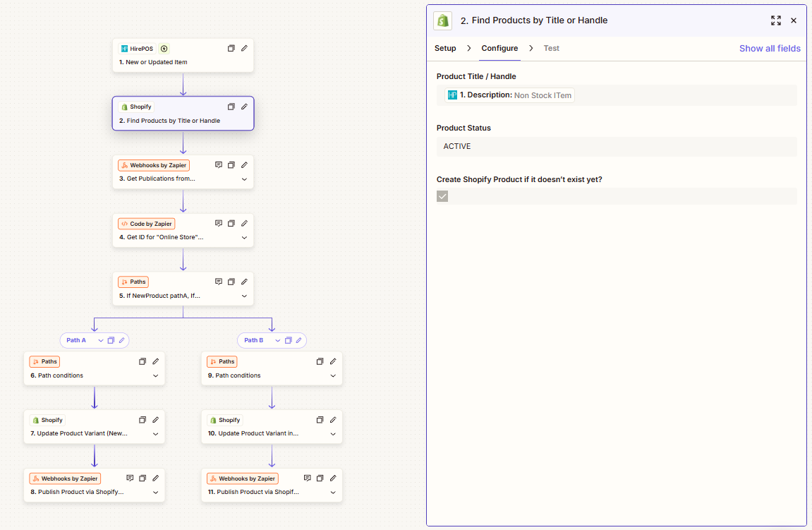Viewport: 812px width, 530px height.
Task: Click the Path A label pill
Action: (76, 340)
